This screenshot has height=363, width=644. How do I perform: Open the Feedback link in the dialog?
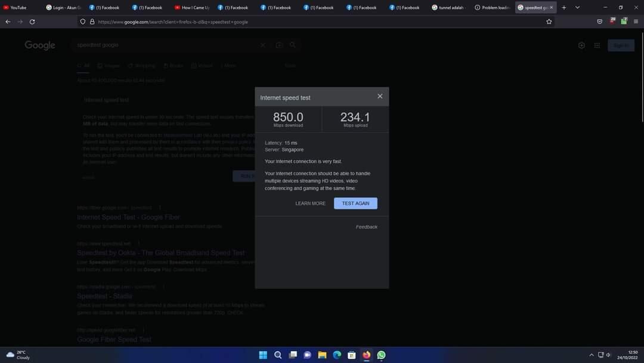(366, 227)
